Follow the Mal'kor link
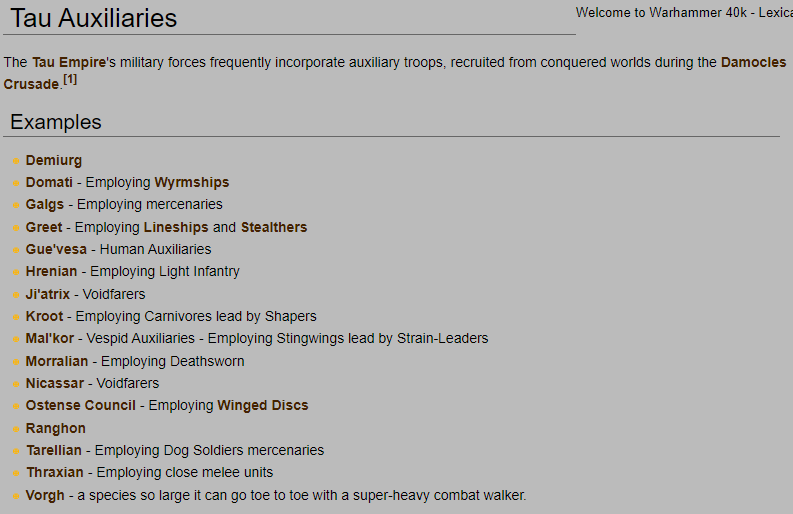The image size is (793, 514). click(50, 338)
